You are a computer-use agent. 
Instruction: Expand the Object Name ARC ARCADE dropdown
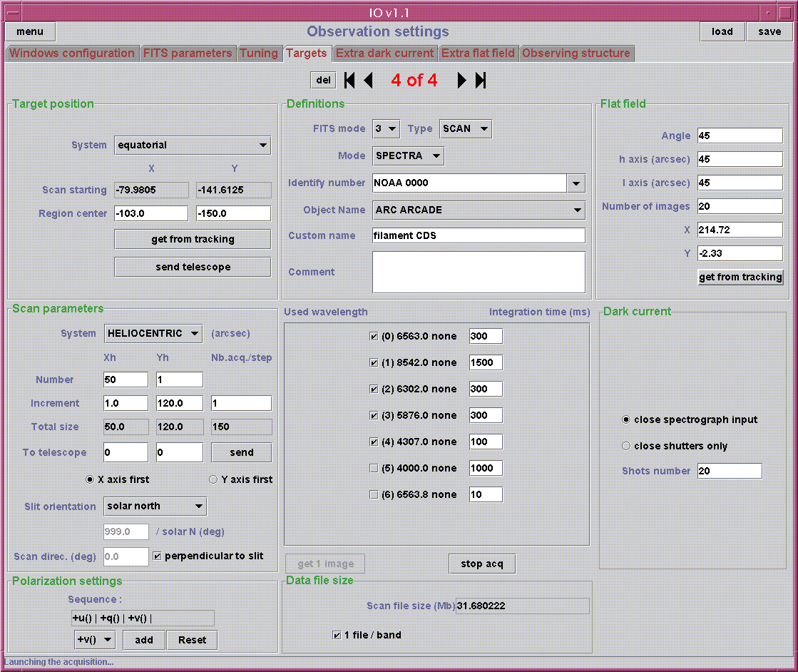coord(576,210)
